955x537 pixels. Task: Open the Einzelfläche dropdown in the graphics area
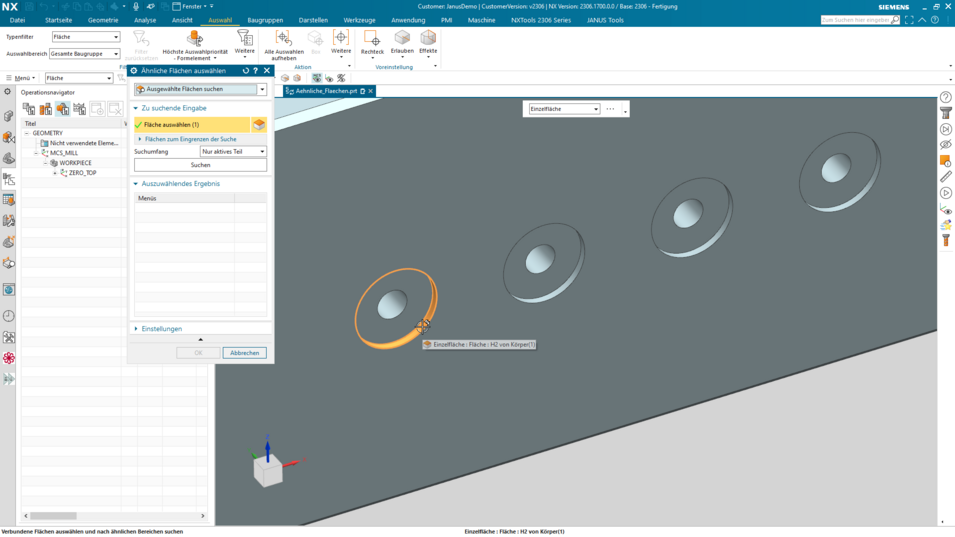click(564, 109)
